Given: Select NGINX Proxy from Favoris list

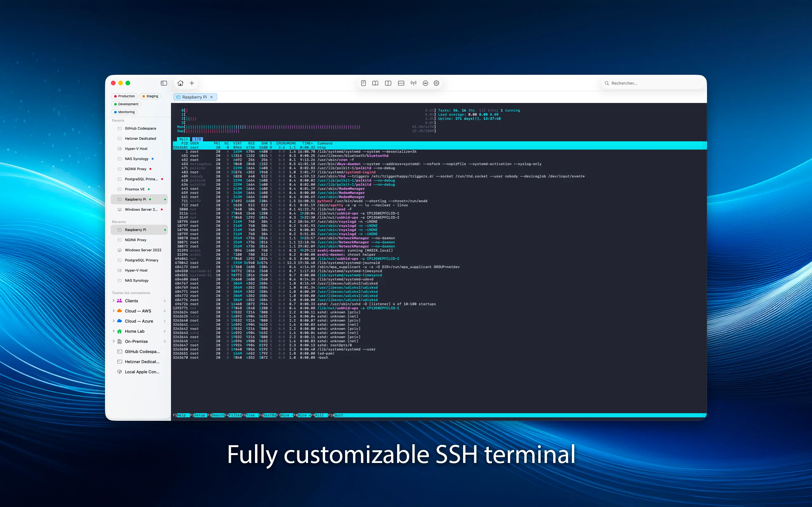Looking at the screenshot, I should (136, 169).
